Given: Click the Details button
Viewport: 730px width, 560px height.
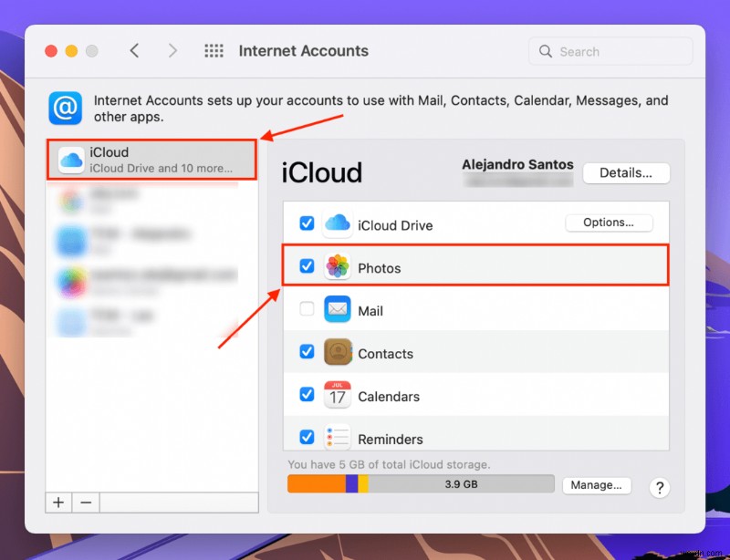Looking at the screenshot, I should point(626,173).
